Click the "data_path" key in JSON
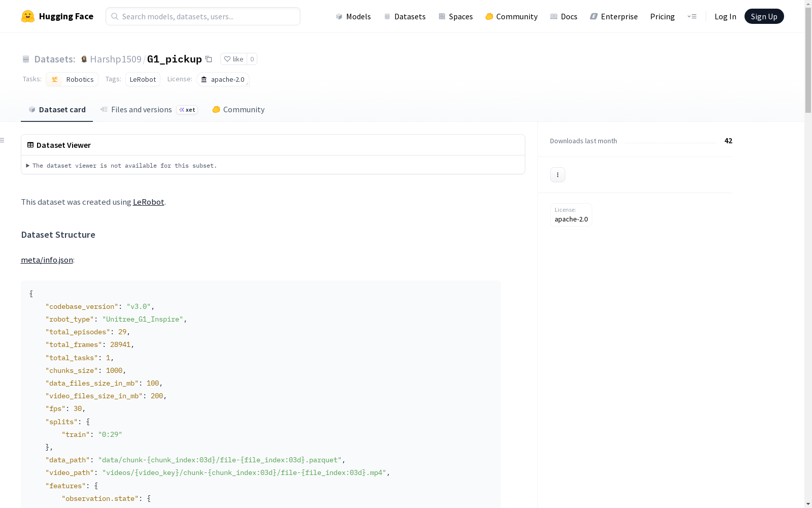 pos(67,460)
